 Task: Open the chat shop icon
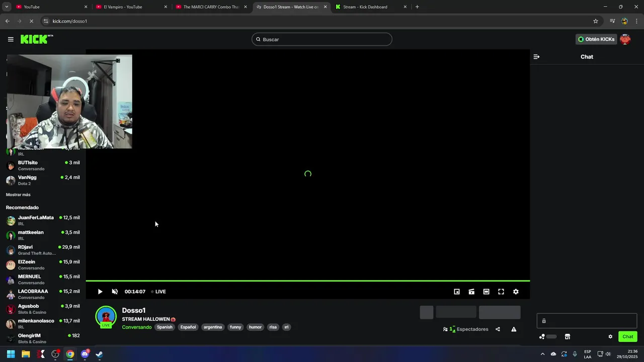pos(567,337)
